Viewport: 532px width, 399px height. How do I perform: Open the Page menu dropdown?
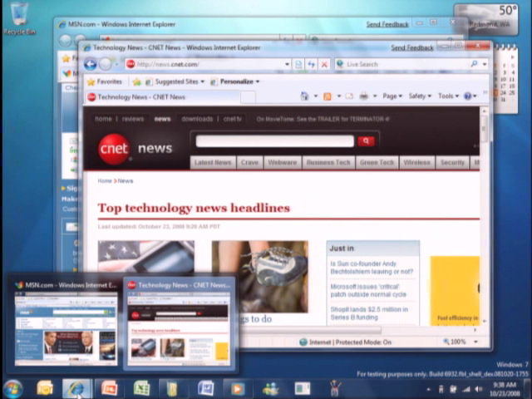click(x=392, y=96)
